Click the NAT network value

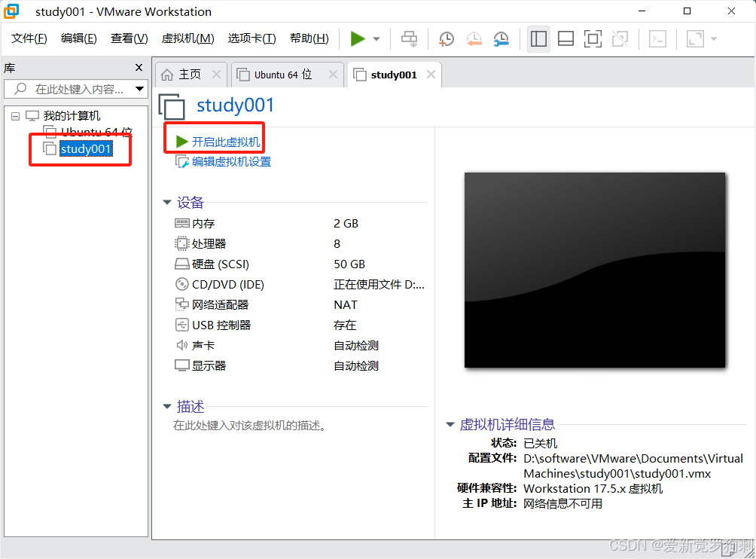(345, 305)
